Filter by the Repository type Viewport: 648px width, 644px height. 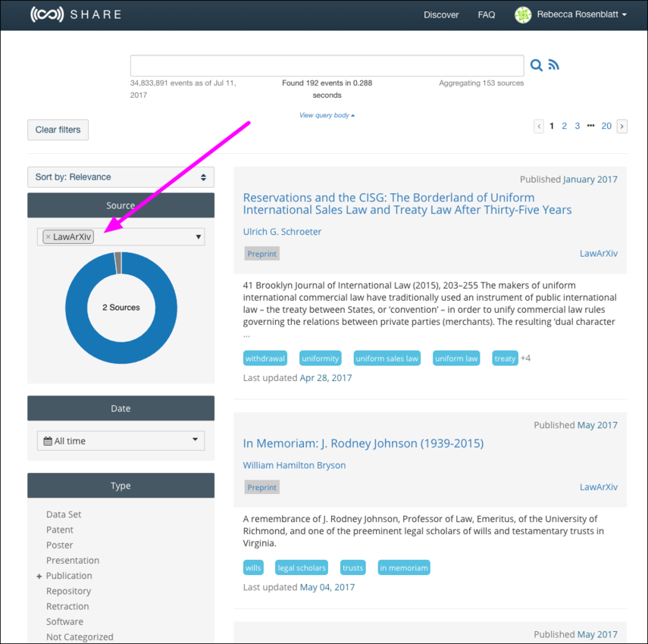[69, 591]
